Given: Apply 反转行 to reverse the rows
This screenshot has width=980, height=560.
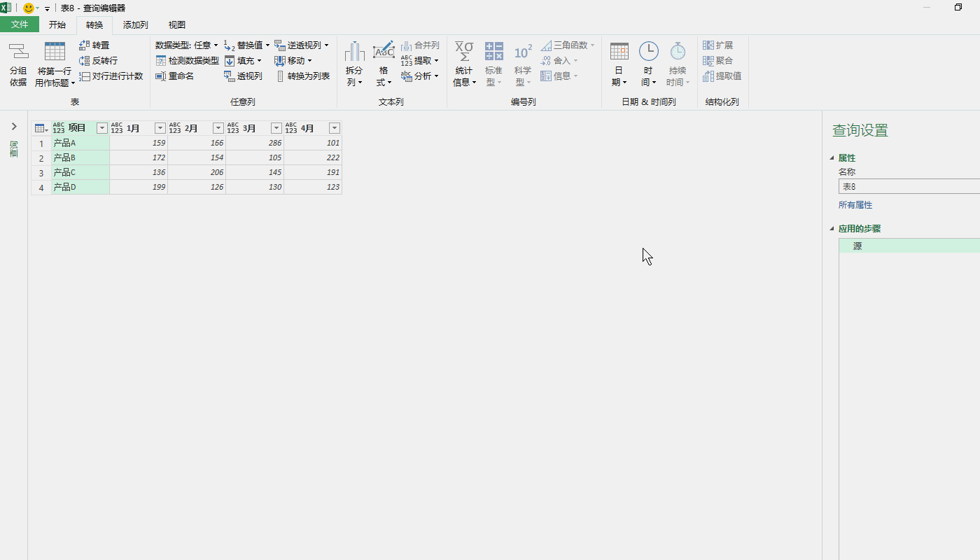Looking at the screenshot, I should [98, 60].
